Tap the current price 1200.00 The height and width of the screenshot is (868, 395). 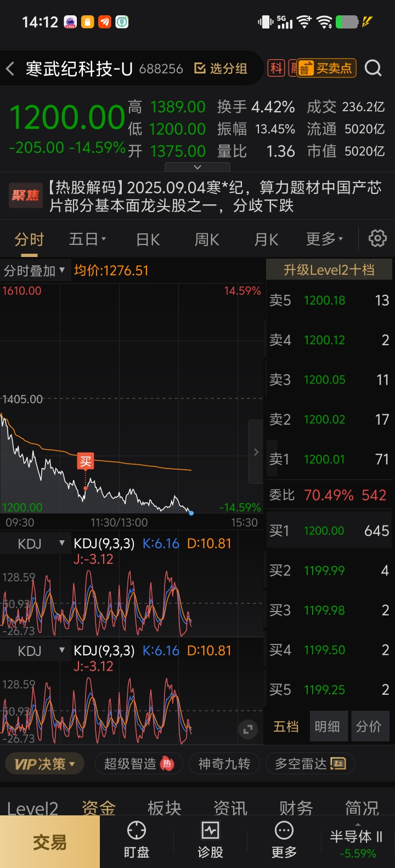(68, 117)
